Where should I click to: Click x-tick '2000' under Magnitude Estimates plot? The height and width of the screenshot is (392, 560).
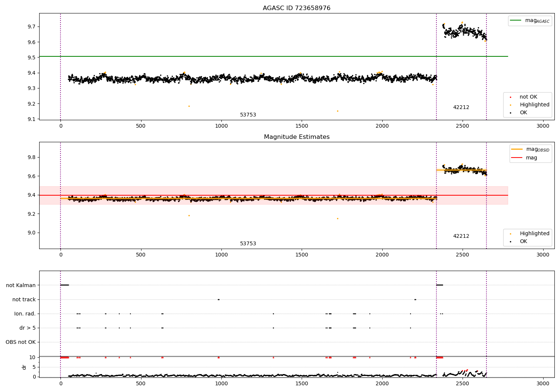[382, 255]
